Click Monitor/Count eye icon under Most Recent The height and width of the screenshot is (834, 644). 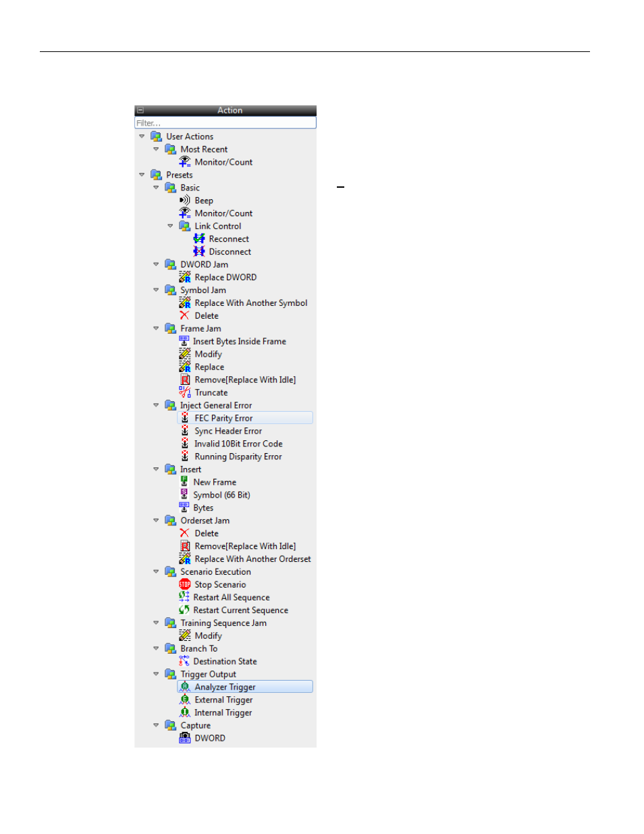[184, 162]
